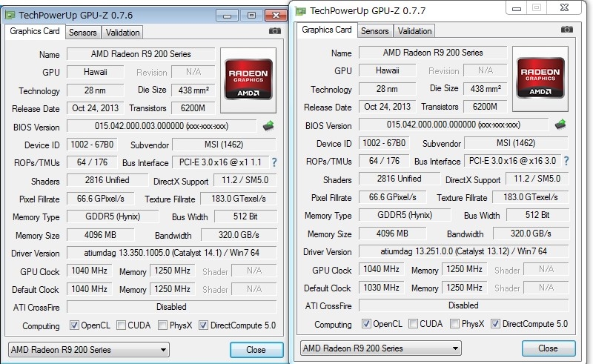Toggle OpenCL checkbox in GPU-Z 0.7.7
The height and width of the screenshot is (364, 593).
tap(366, 323)
